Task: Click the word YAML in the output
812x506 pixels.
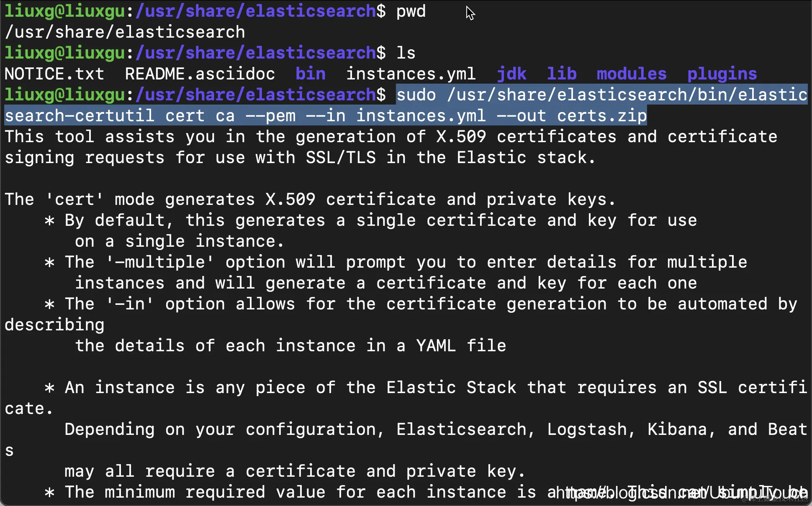Action: click(436, 346)
